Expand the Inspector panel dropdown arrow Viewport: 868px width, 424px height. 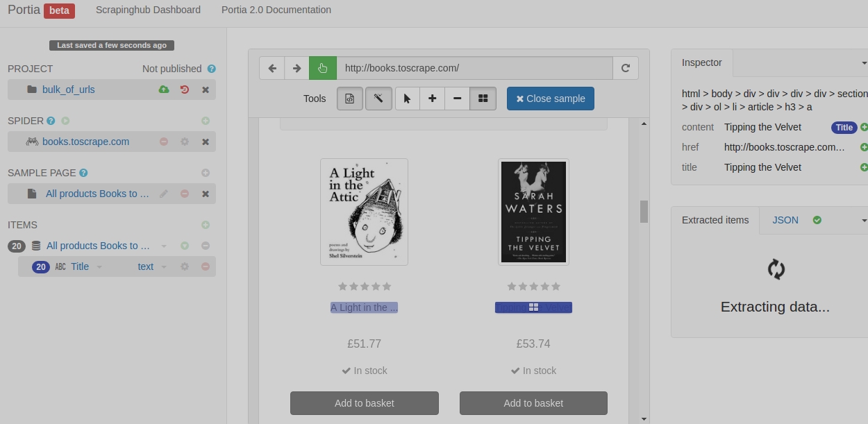[864, 63]
